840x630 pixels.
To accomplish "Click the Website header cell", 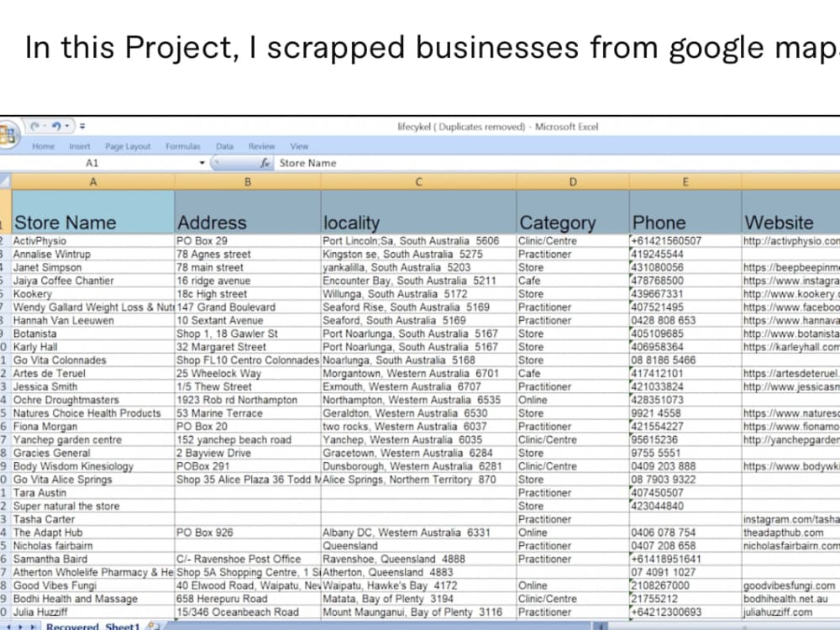I will click(790, 213).
